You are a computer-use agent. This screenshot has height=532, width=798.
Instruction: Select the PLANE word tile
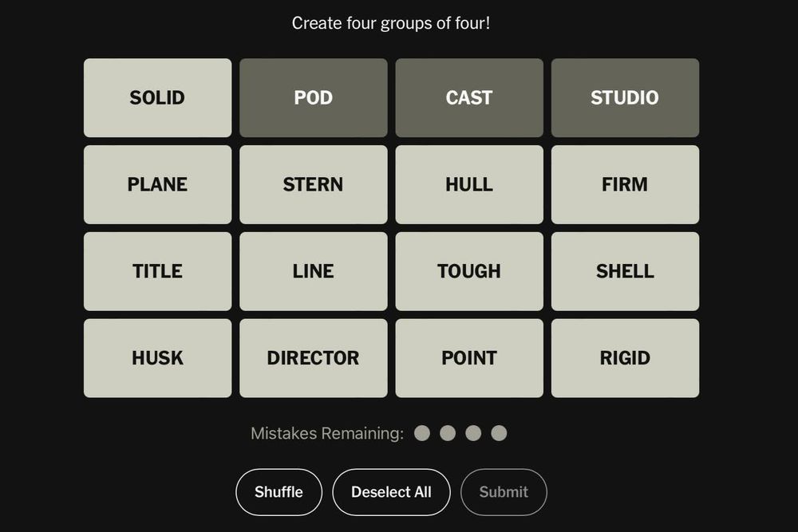[157, 184]
